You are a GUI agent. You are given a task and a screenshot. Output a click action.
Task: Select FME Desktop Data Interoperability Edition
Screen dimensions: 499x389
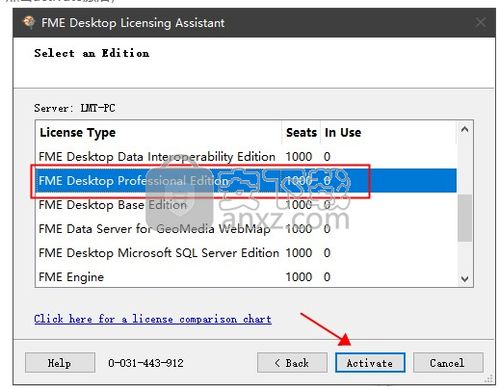[246, 157]
